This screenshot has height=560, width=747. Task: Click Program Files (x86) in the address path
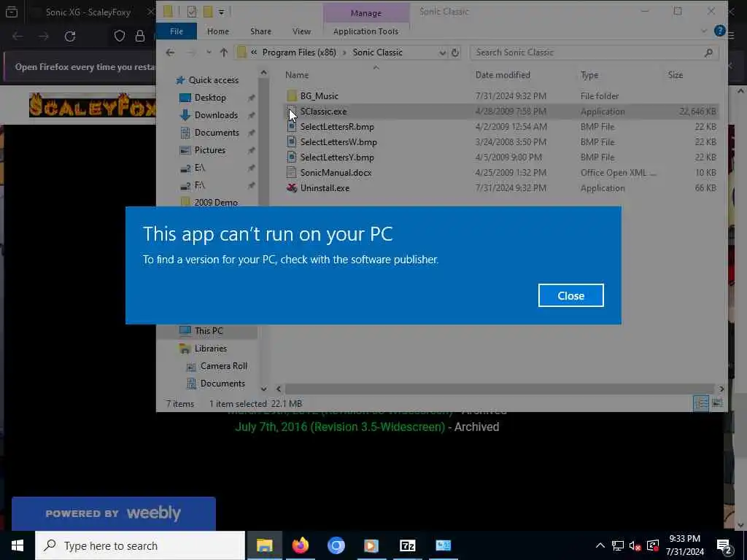(298, 52)
